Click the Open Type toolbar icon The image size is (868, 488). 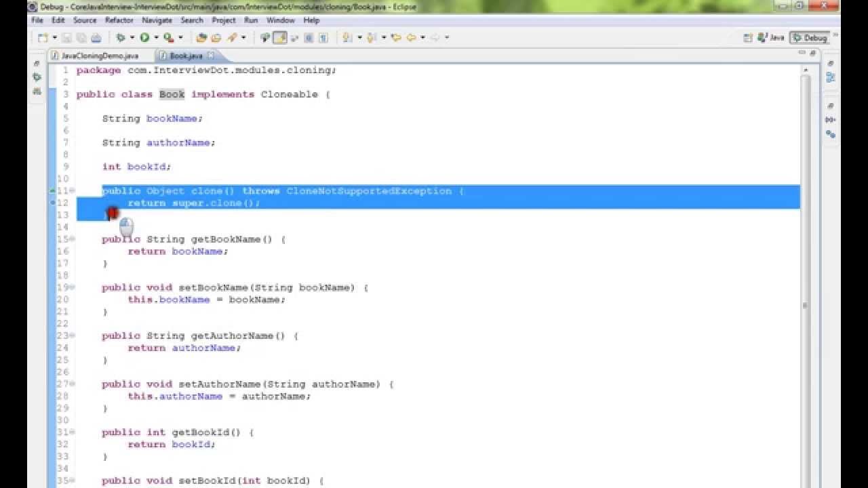216,38
